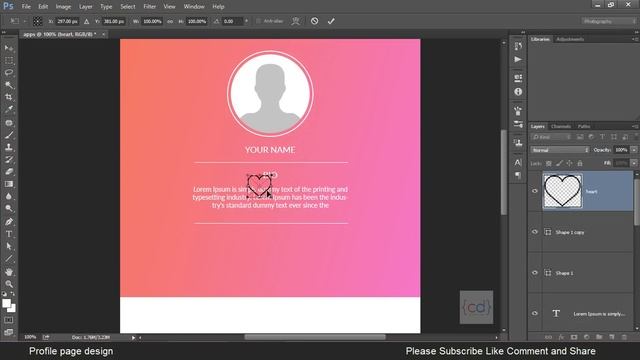
Task: Select the Hand tool
Action: [x=9, y=271]
